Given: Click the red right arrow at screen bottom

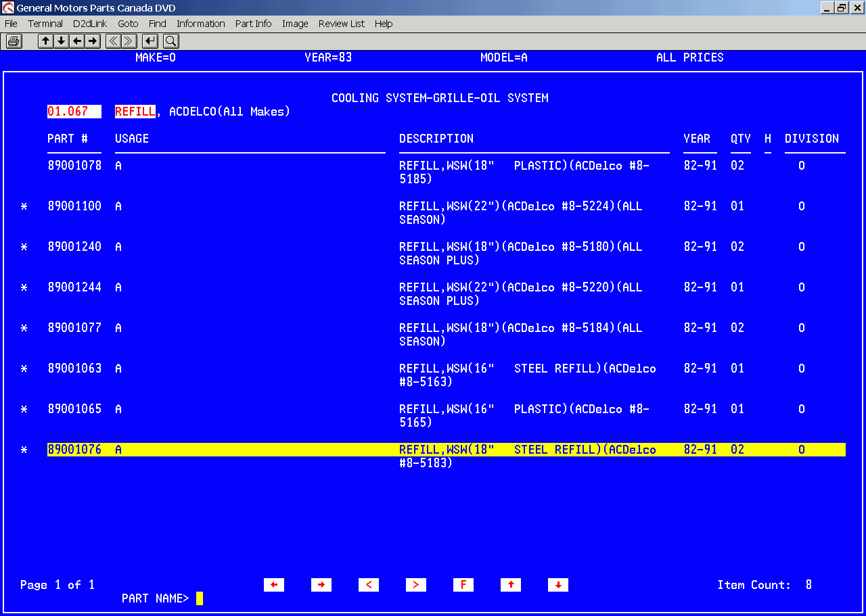Looking at the screenshot, I should point(321,585).
